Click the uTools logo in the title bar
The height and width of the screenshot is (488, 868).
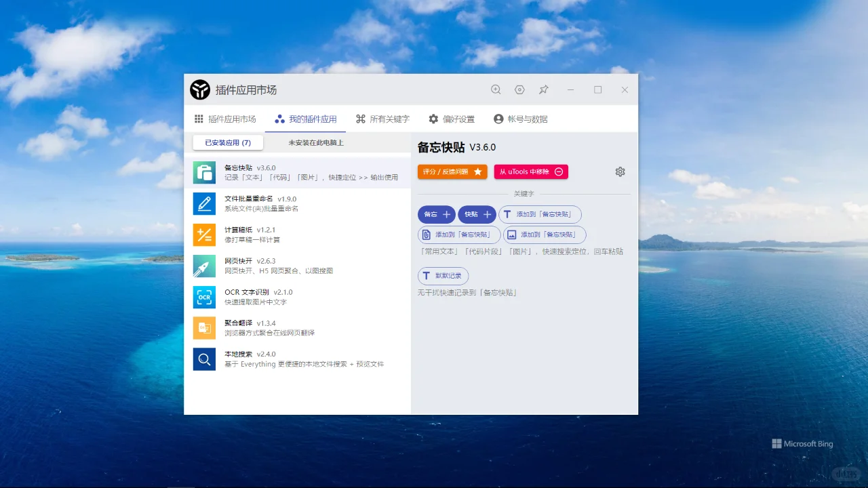(199, 89)
